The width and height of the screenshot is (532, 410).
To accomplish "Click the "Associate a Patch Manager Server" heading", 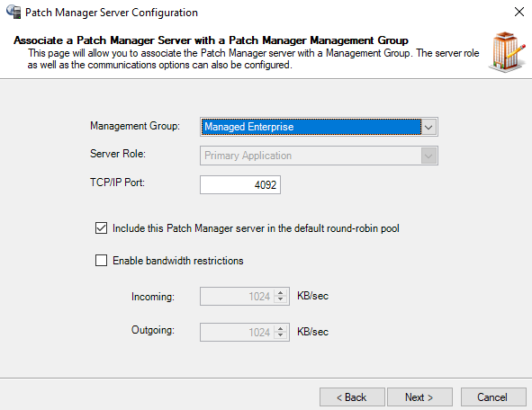I will click(x=211, y=40).
